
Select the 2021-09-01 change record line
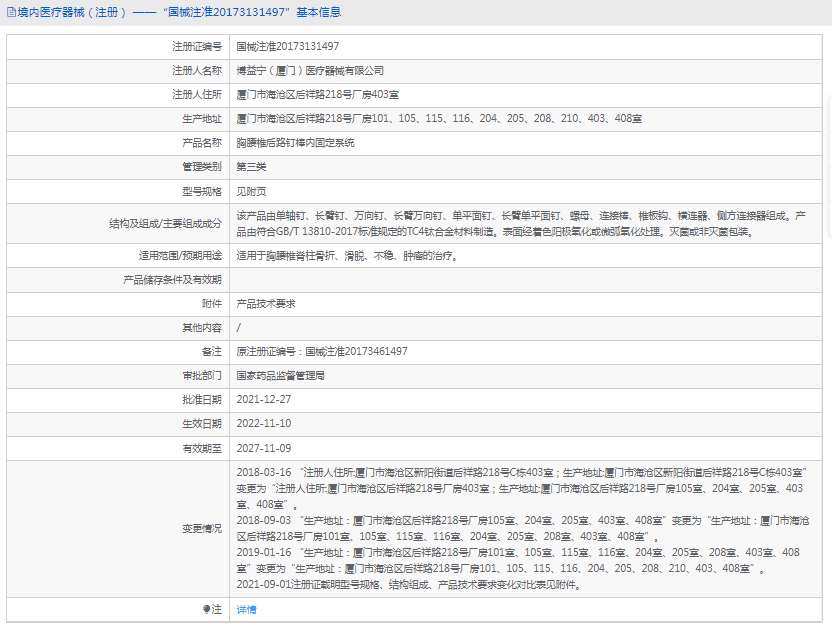[410, 585]
